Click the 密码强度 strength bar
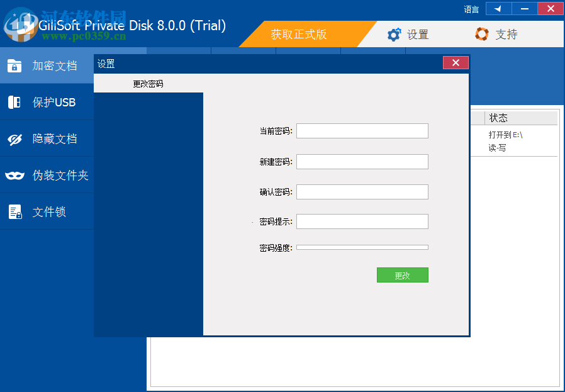Screen dimensions: 565x392 [362, 248]
